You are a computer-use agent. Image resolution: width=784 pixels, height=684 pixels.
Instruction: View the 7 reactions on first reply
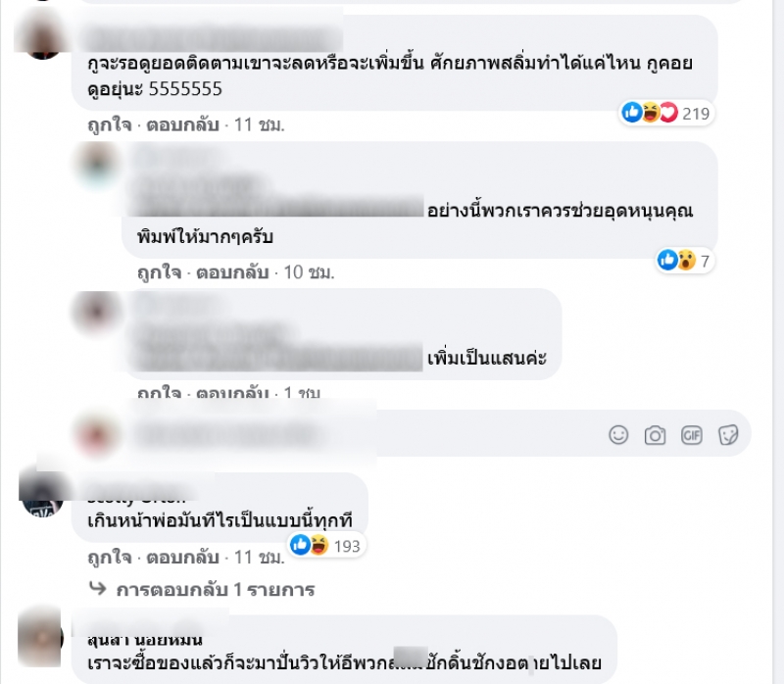(x=685, y=261)
